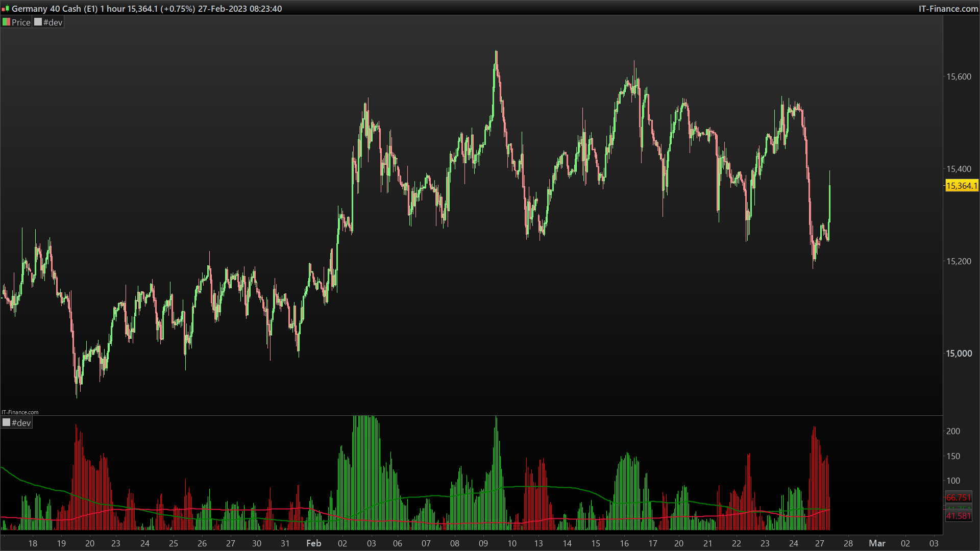Click the 15,600 level on price axis

point(959,77)
